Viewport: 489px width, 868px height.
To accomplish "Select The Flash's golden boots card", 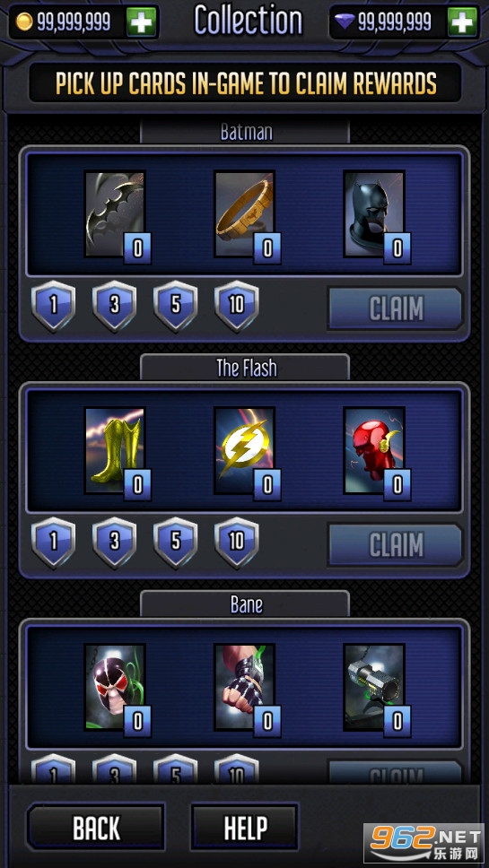I will tap(115, 451).
